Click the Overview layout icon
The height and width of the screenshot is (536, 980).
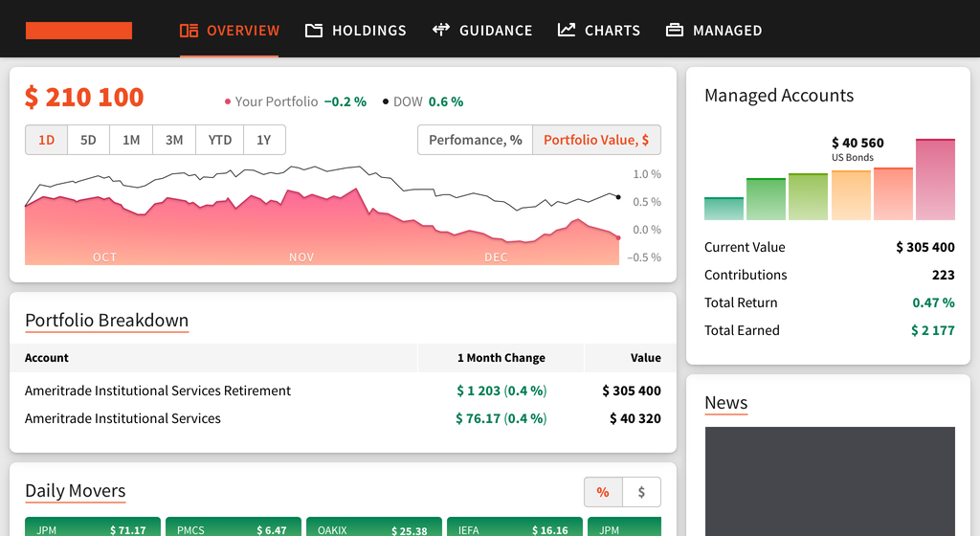pos(189,31)
